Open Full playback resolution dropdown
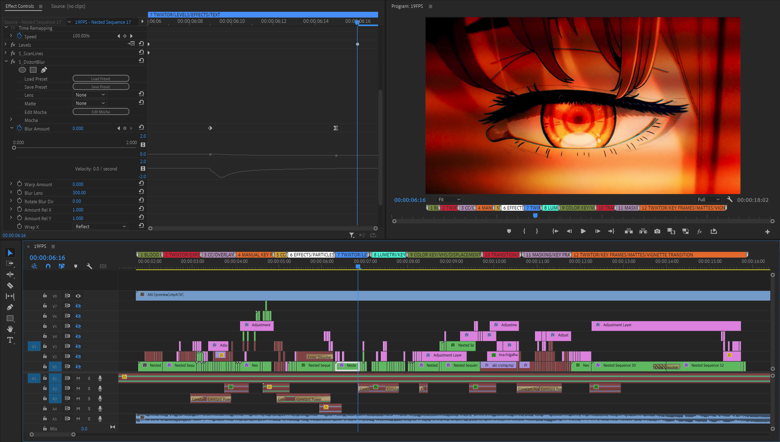Screen dimensions: 780x442 708,199
